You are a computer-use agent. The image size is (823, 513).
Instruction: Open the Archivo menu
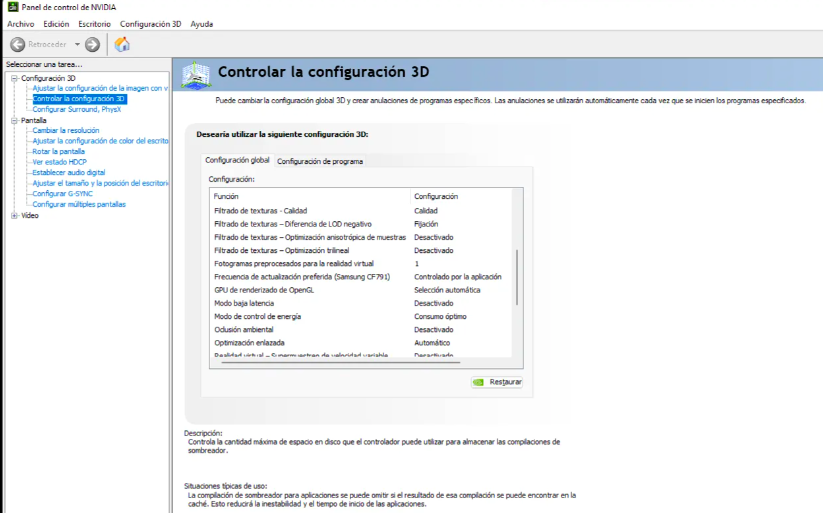20,24
